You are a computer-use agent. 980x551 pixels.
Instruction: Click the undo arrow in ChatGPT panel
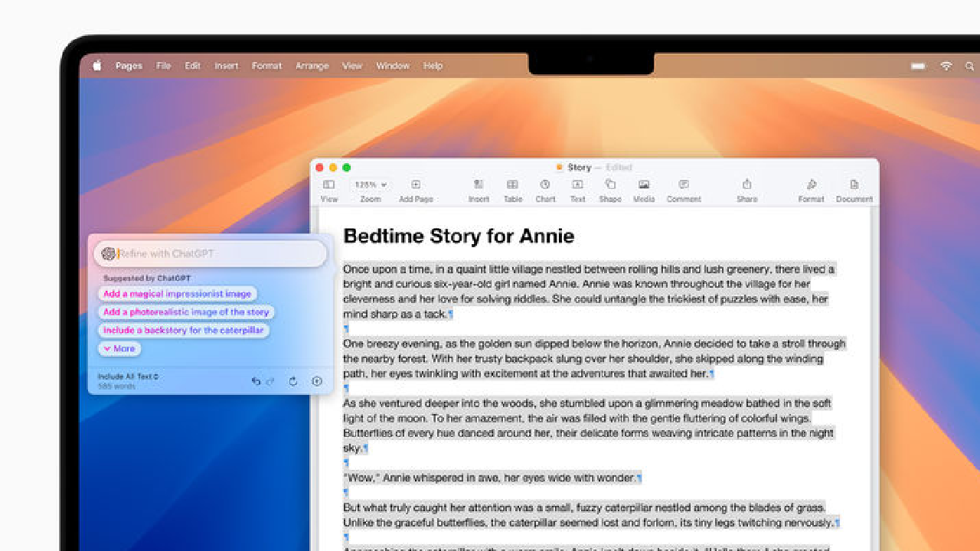coord(256,381)
